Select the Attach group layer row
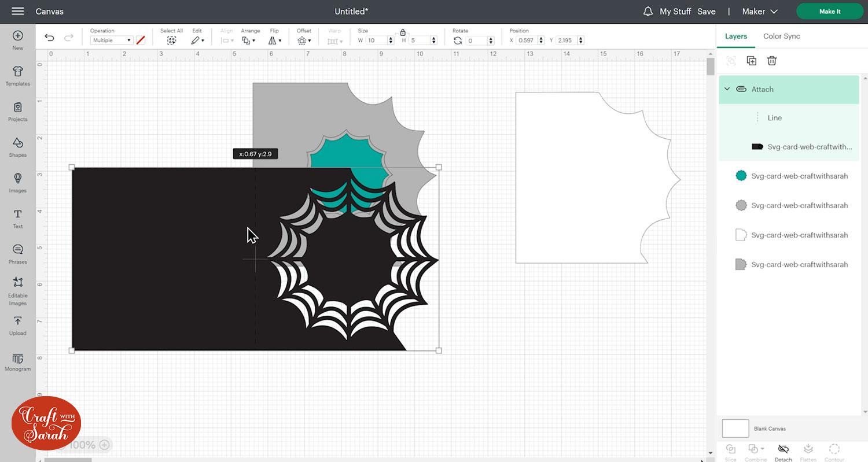Viewport: 868px width, 462px height. 789,89
